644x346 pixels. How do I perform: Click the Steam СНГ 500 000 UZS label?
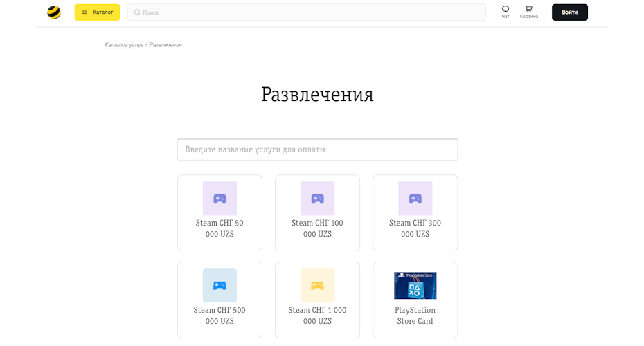pos(220,316)
